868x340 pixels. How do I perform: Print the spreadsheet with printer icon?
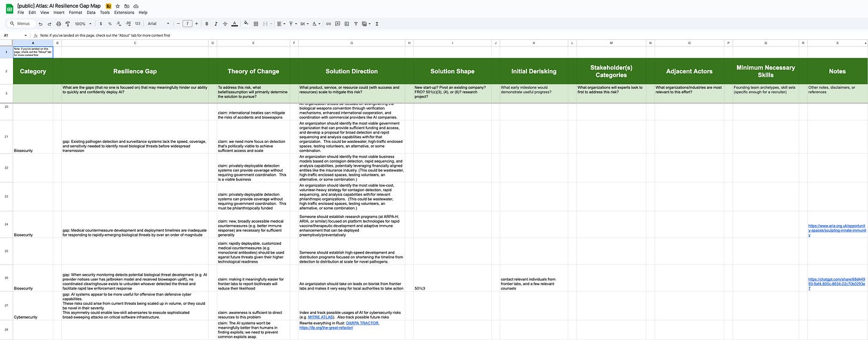pyautogui.click(x=58, y=24)
